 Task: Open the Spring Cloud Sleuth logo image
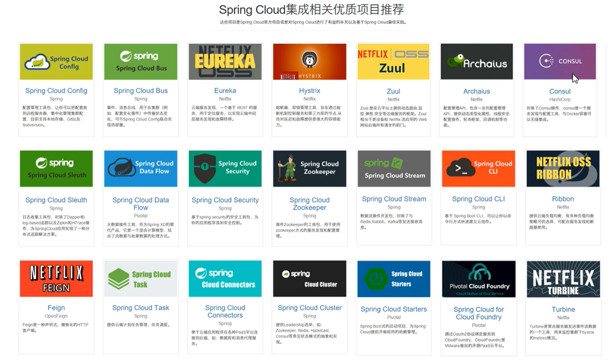point(56,169)
